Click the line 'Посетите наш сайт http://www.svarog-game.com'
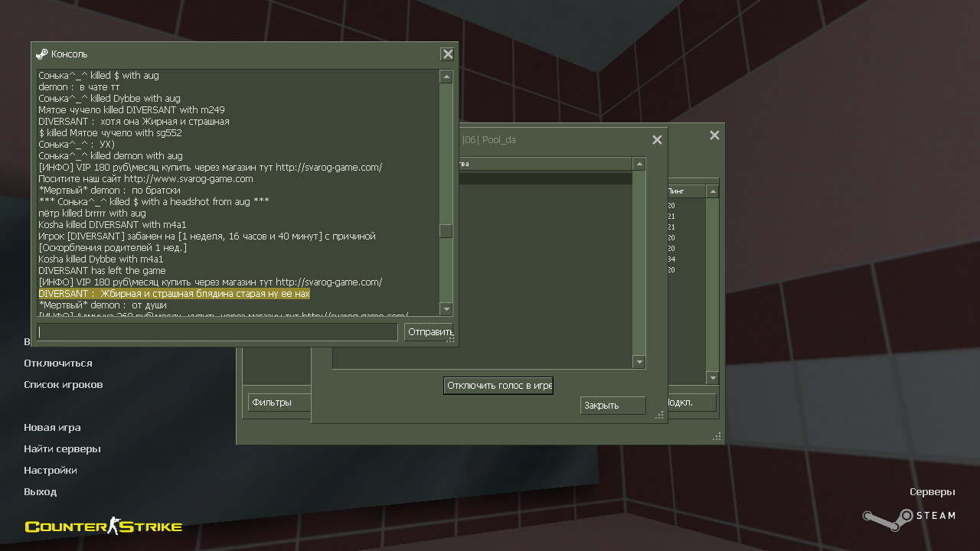The width and height of the screenshot is (980, 551). (x=145, y=179)
